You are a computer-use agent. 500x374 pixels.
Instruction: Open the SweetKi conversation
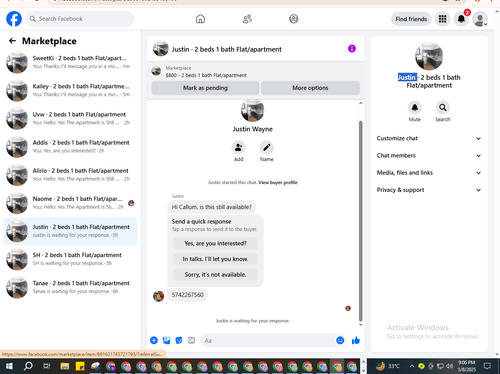pos(70,62)
